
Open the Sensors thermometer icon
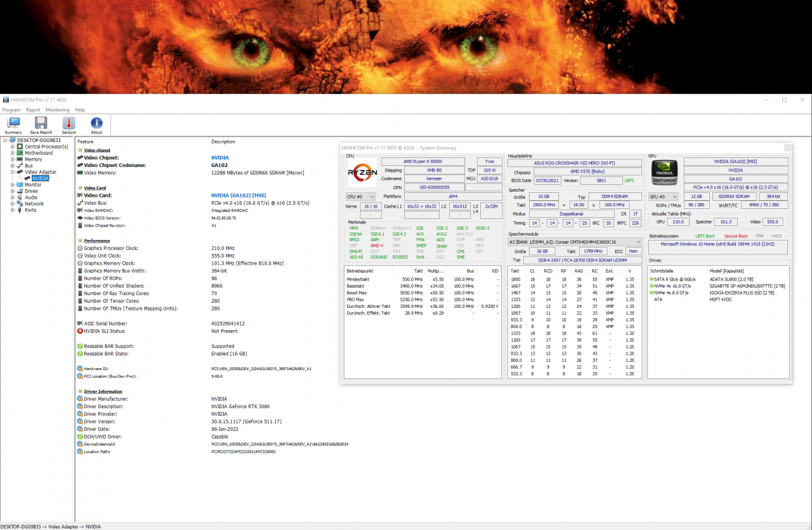tap(69, 123)
